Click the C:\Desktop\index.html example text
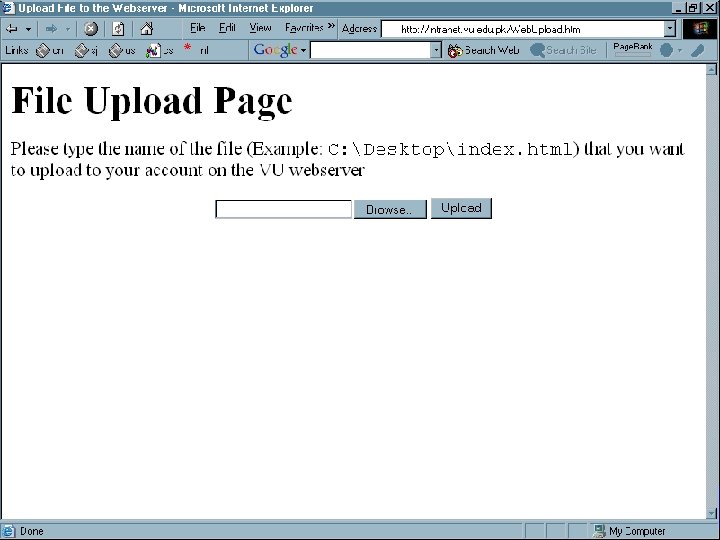This screenshot has height=540, width=720. click(x=451, y=150)
